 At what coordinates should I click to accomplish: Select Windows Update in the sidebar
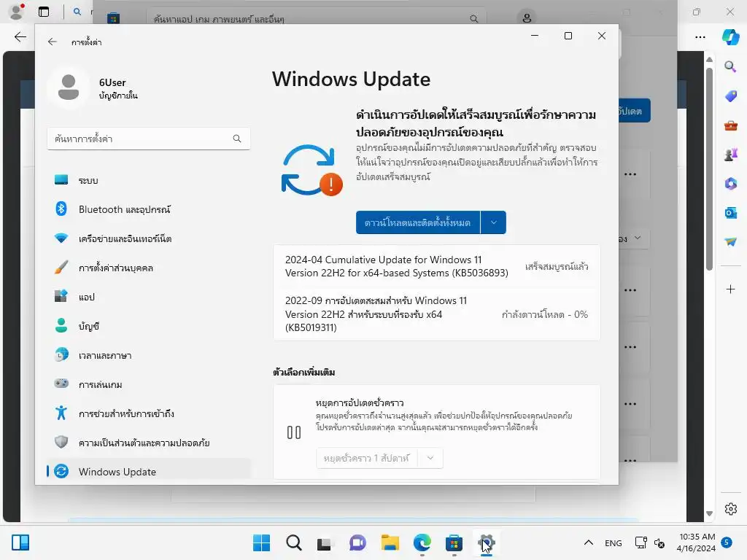tap(149, 472)
